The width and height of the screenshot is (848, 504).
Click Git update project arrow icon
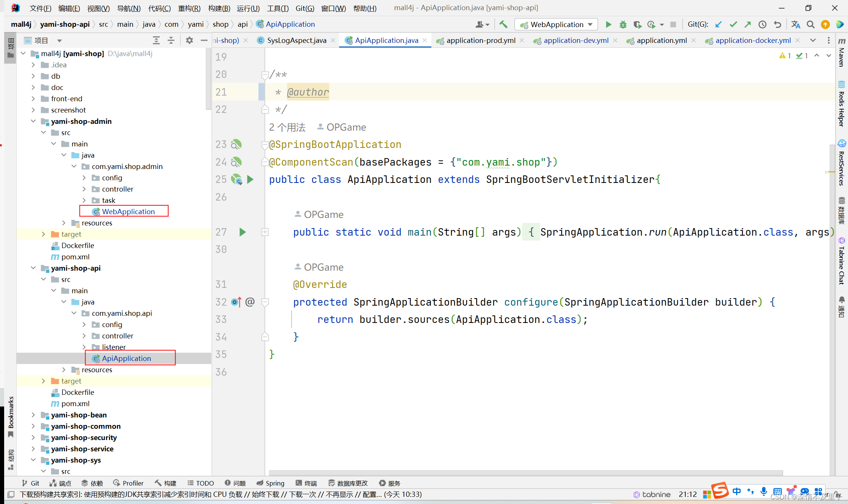718,24
